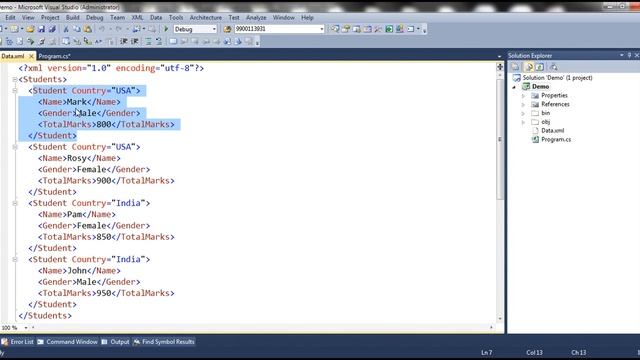Copy selection using the Copy toolbar icon

(x=77, y=29)
